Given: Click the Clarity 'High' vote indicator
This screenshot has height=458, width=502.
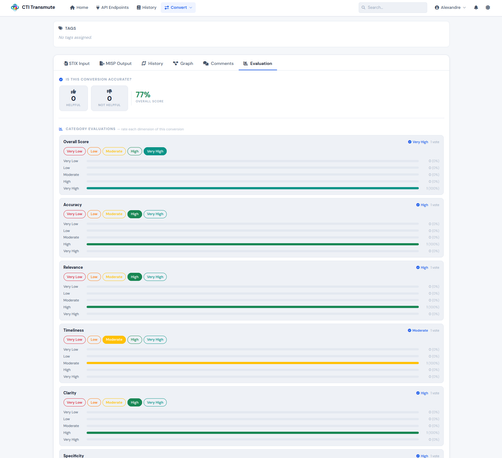Looking at the screenshot, I should point(422,393).
